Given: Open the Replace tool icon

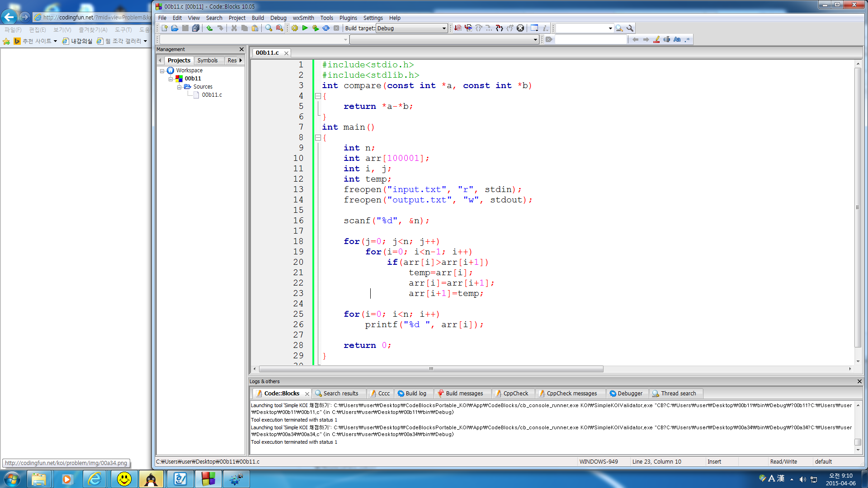Looking at the screenshot, I should [x=279, y=28].
